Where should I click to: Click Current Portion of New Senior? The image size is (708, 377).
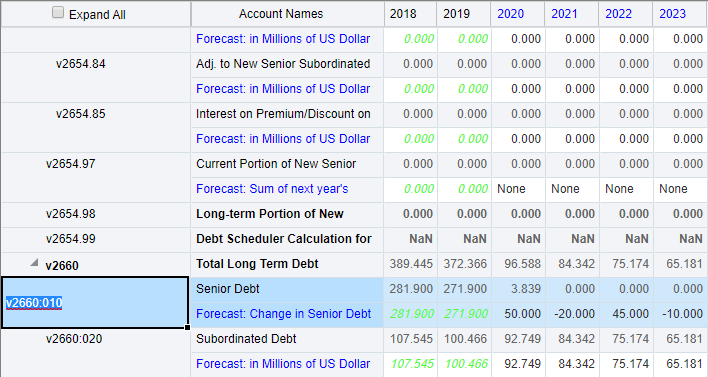[276, 164]
